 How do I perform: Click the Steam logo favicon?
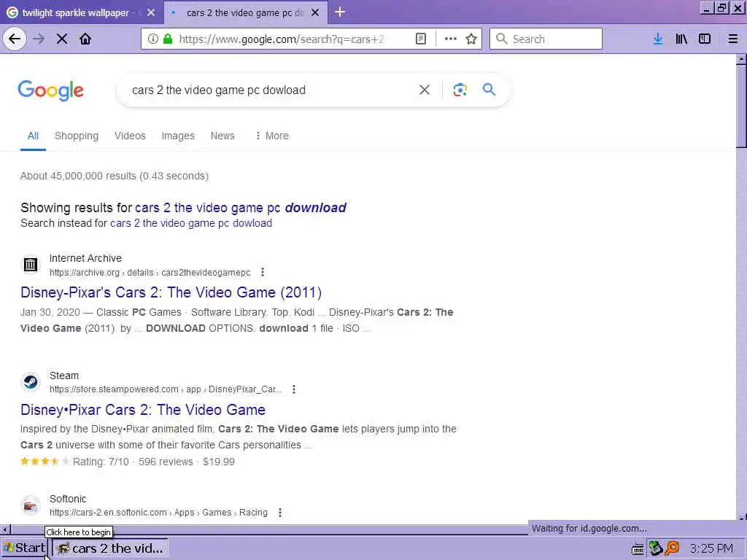point(31,381)
